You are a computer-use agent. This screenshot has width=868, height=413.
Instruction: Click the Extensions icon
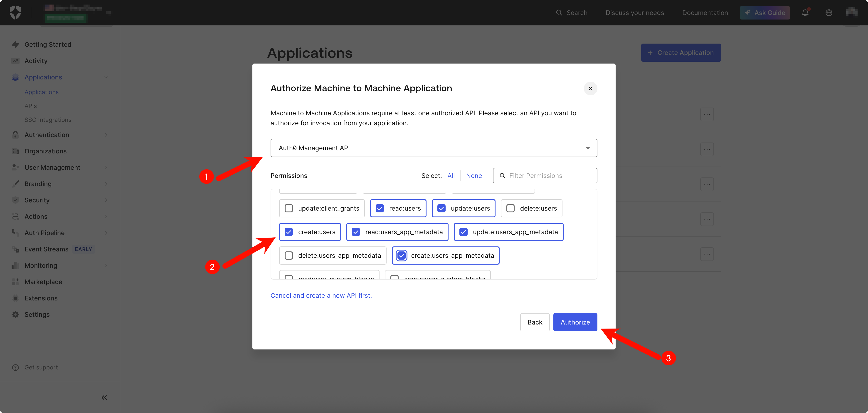pos(15,298)
